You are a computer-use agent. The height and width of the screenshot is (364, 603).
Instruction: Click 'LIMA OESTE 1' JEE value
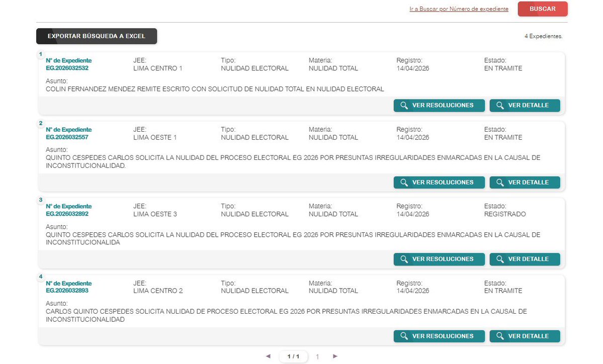(155, 138)
